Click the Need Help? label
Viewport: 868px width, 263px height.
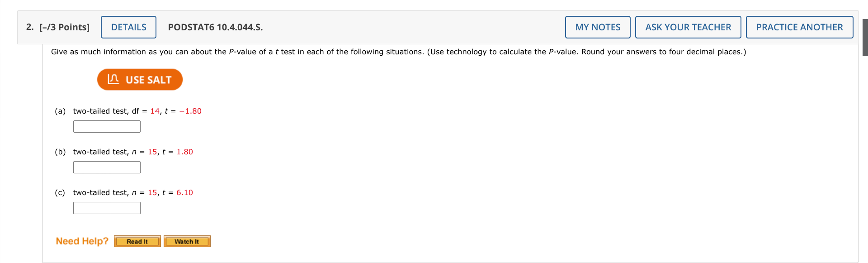(81, 241)
